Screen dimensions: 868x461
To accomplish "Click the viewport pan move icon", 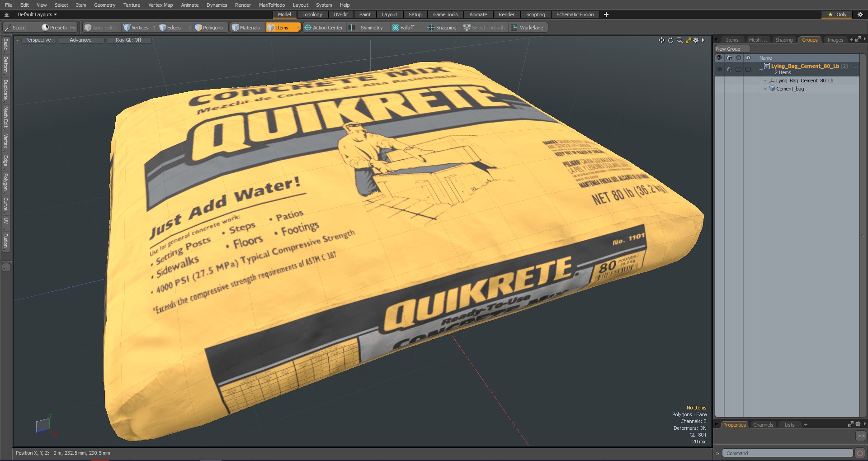I will [661, 40].
